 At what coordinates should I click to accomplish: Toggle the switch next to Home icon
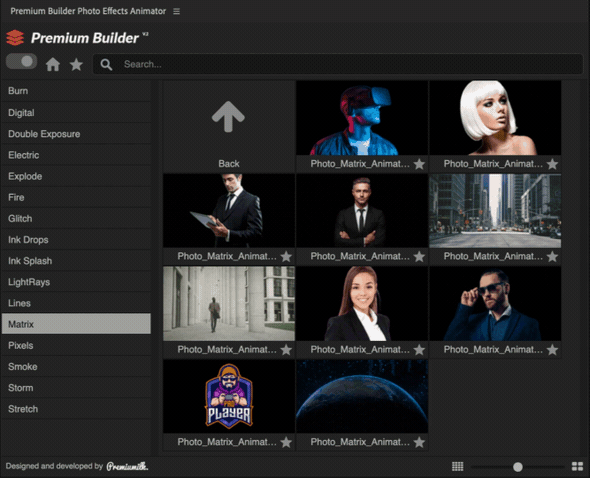point(21,62)
